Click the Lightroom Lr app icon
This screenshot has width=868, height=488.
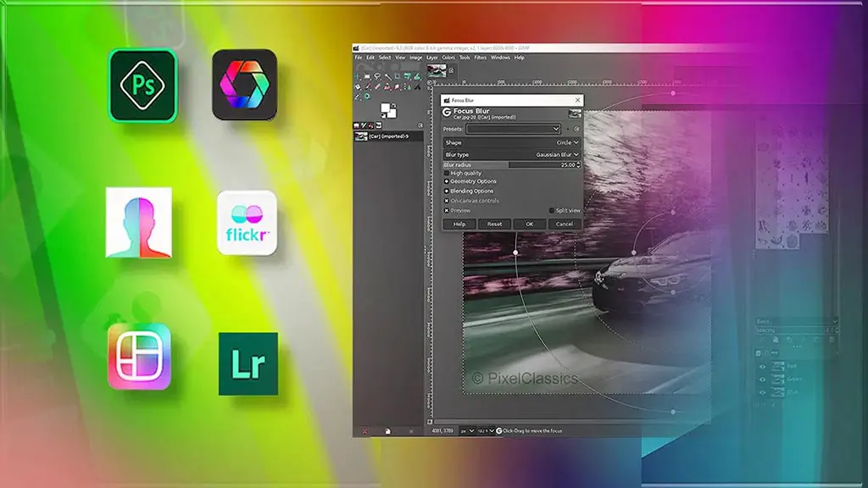(x=248, y=364)
